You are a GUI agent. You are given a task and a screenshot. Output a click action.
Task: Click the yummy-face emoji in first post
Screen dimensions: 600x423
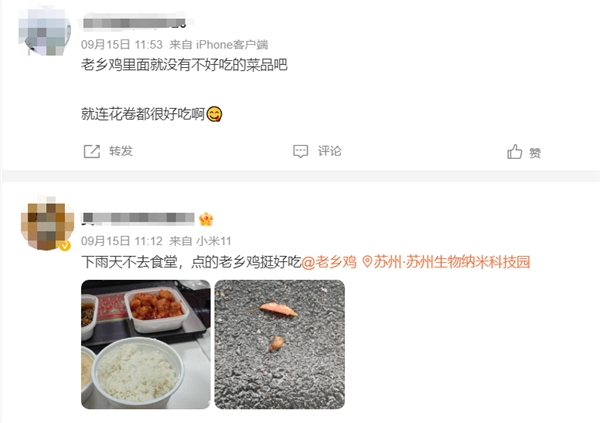coord(214,114)
